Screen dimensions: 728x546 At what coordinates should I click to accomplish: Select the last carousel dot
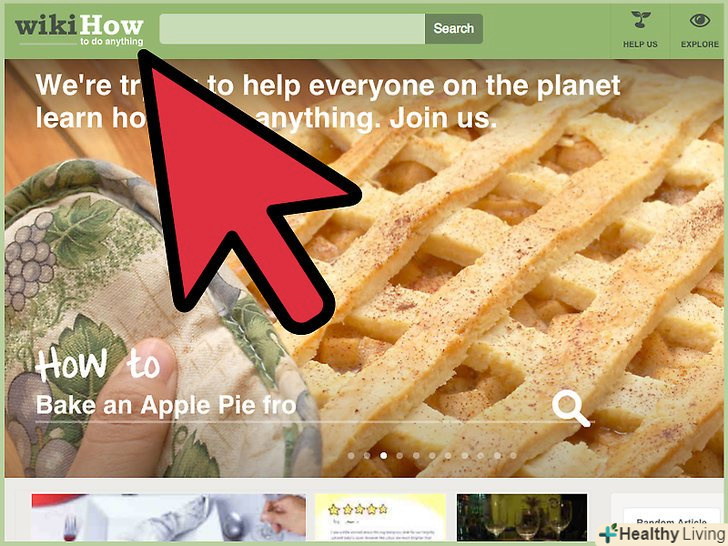513,455
